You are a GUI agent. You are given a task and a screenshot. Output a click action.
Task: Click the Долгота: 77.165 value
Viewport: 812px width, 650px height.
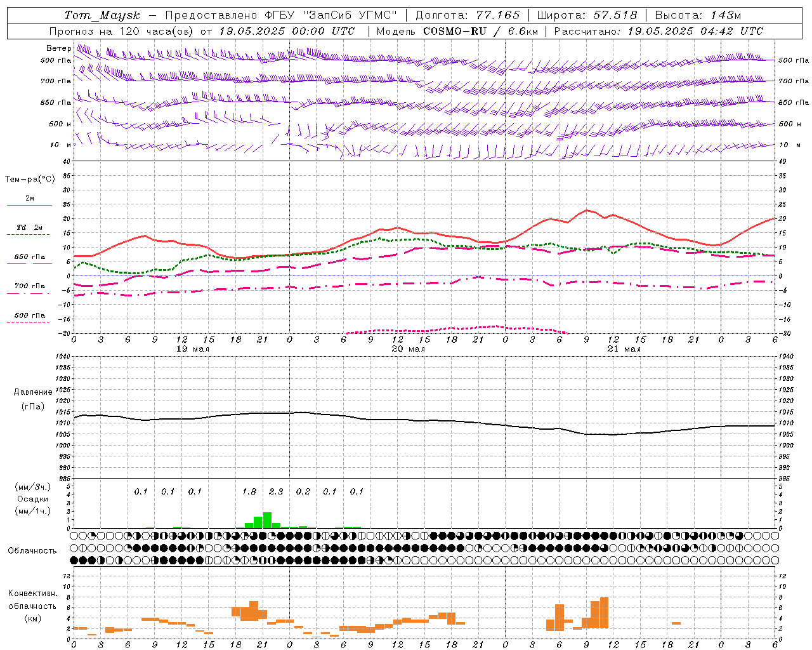click(x=468, y=15)
